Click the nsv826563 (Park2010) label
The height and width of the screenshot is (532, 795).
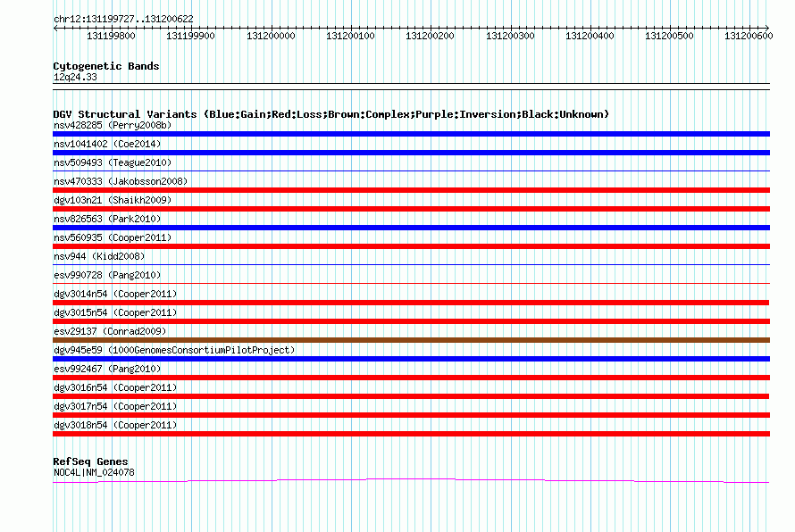(x=107, y=219)
